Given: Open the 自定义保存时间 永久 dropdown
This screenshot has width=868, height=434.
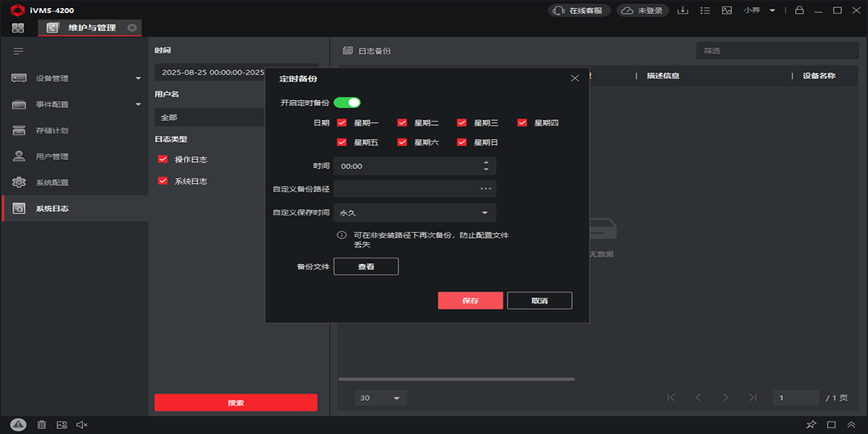Looking at the screenshot, I should click(x=414, y=213).
